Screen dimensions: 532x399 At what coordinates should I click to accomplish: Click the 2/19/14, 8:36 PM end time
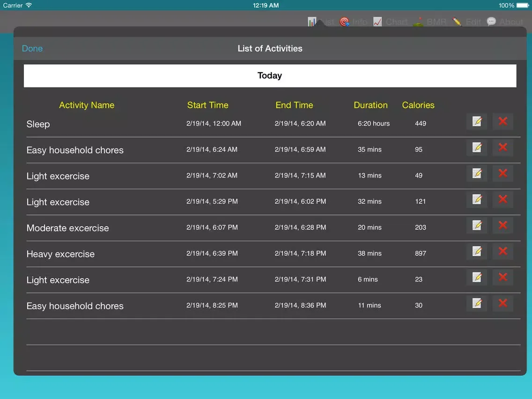[x=300, y=305]
